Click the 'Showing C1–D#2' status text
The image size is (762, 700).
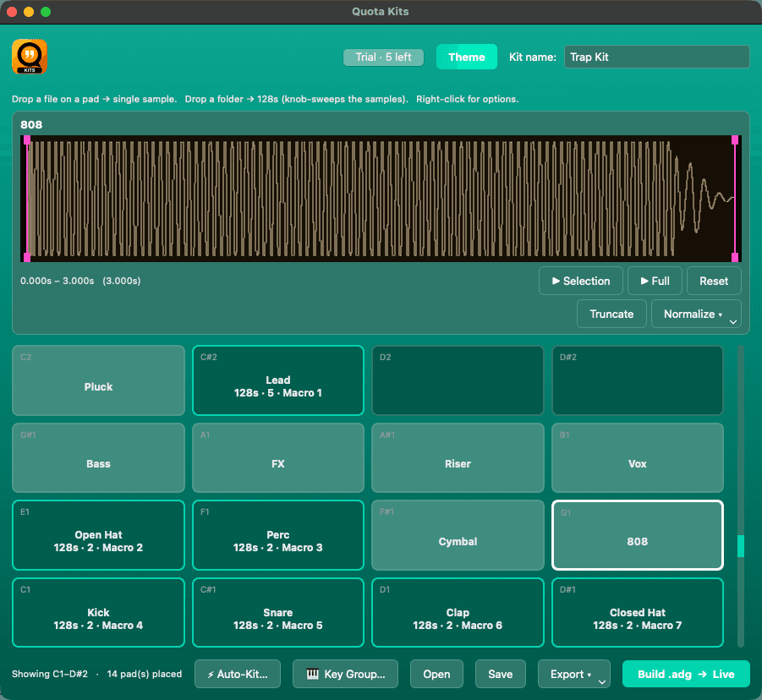50,674
